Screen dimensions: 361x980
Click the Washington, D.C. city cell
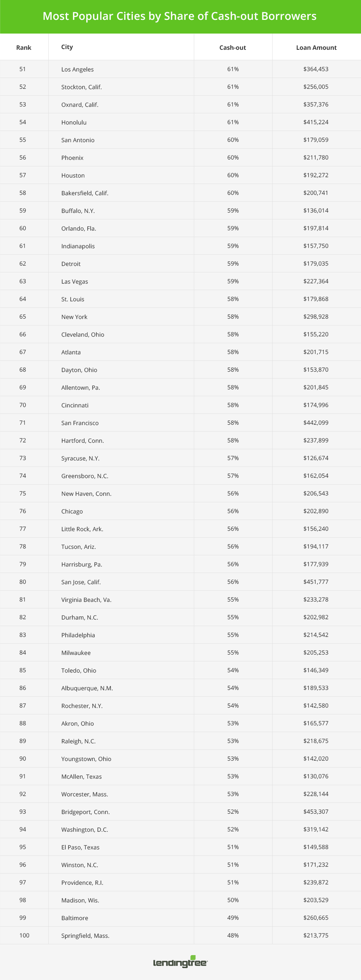tap(84, 829)
